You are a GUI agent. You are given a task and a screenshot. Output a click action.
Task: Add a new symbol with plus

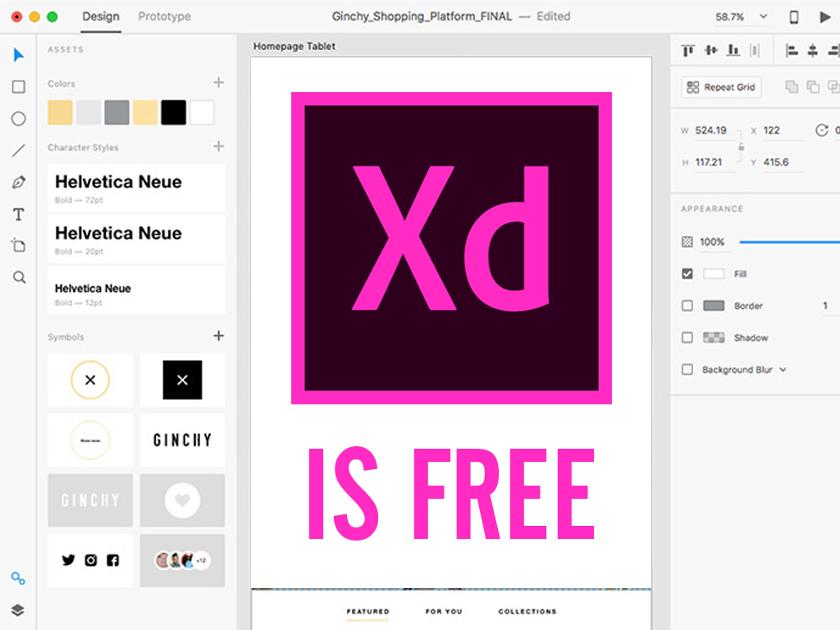pos(218,336)
